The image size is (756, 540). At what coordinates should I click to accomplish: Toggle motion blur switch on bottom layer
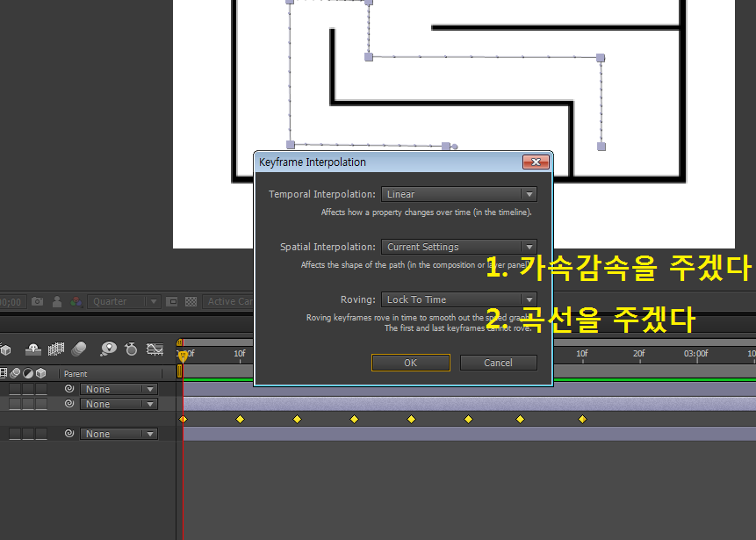[15, 434]
